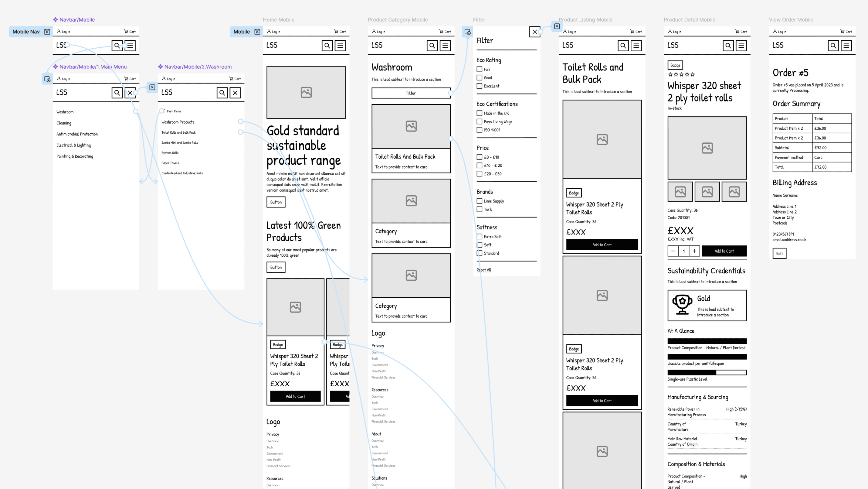
Task: Click the quantity input field showing 1
Action: 684,251
